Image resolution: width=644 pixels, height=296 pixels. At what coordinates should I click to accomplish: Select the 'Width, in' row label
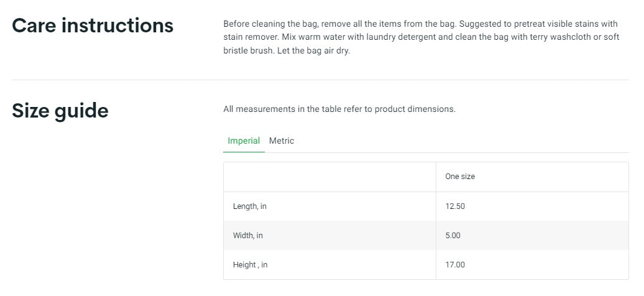point(248,236)
